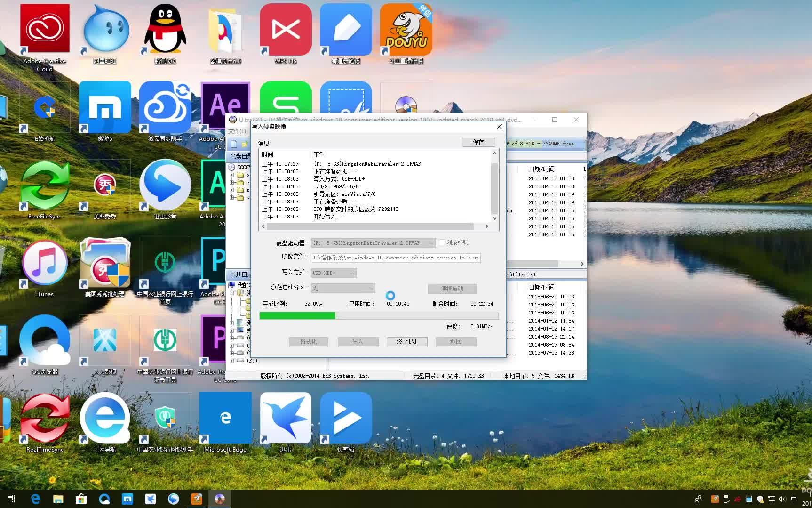This screenshot has height=508, width=812.
Task: Expand the last folder under CCCOM tree
Action: [x=231, y=197]
